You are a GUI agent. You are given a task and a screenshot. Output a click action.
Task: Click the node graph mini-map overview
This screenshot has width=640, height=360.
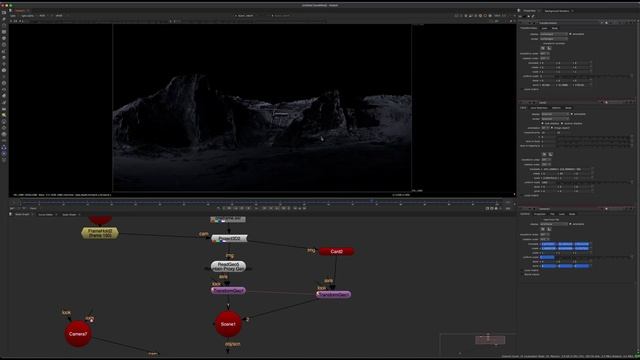coord(478,344)
